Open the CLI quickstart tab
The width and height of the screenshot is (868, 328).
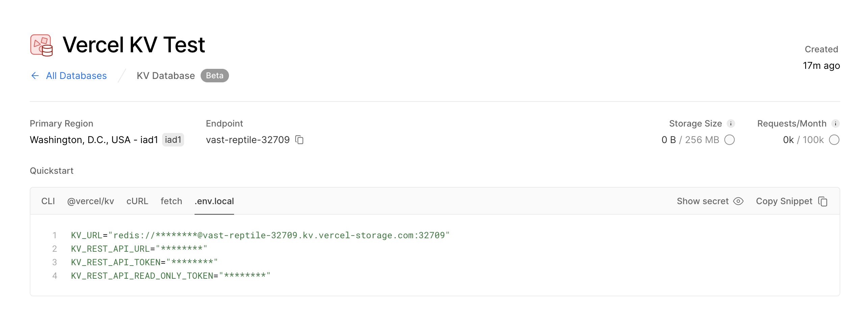tap(48, 201)
